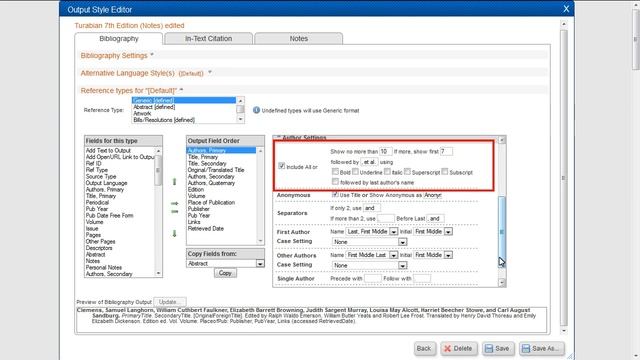Delete the output style
640x360 pixels.
point(458,349)
